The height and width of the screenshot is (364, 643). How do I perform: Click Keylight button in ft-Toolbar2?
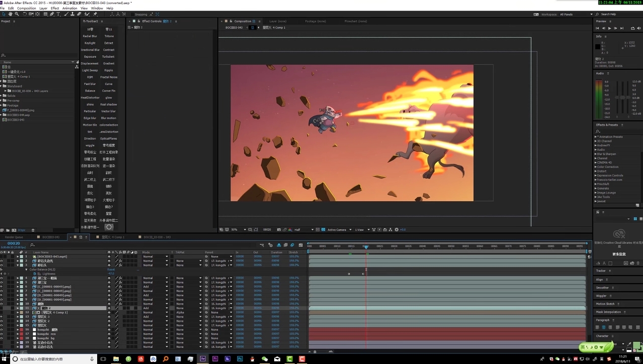point(90,43)
